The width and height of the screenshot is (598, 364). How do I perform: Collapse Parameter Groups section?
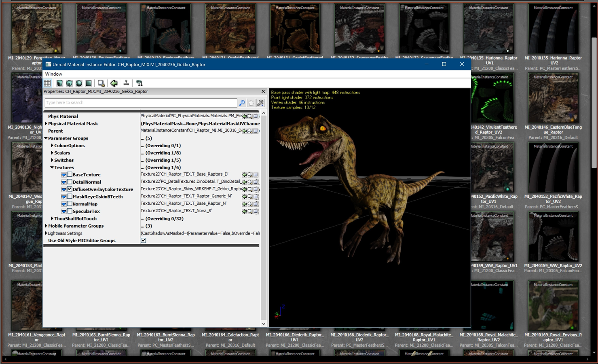46,138
